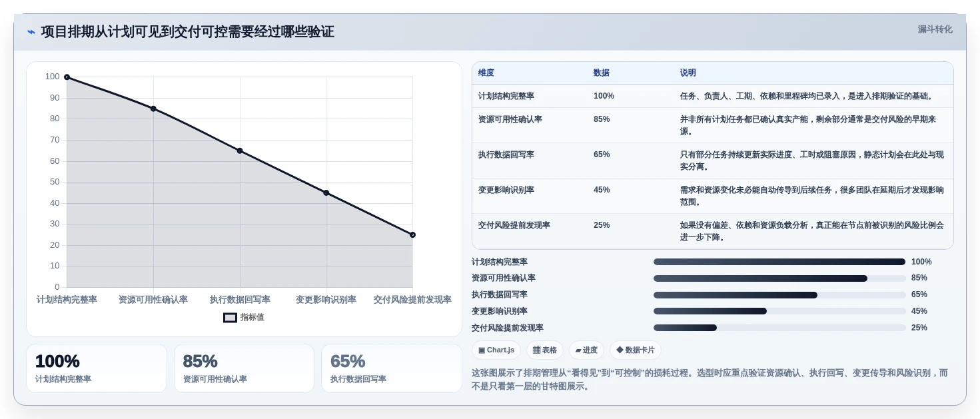Click the y-axis label 100
Screen dimensions: 980x419
(53, 77)
